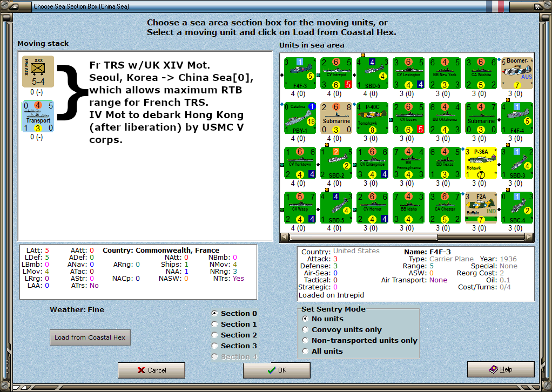Select the Boomerang AUS aircraft counter
Screen dimensions: 552x392
pos(517,73)
